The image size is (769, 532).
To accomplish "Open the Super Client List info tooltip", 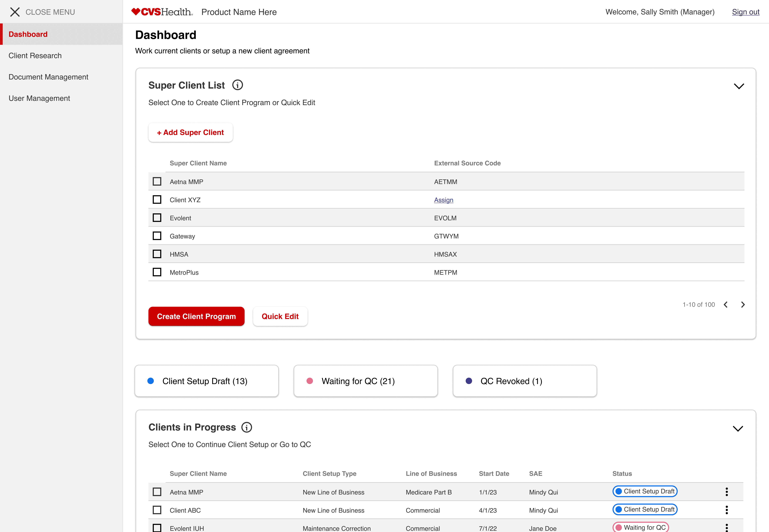I will point(237,85).
